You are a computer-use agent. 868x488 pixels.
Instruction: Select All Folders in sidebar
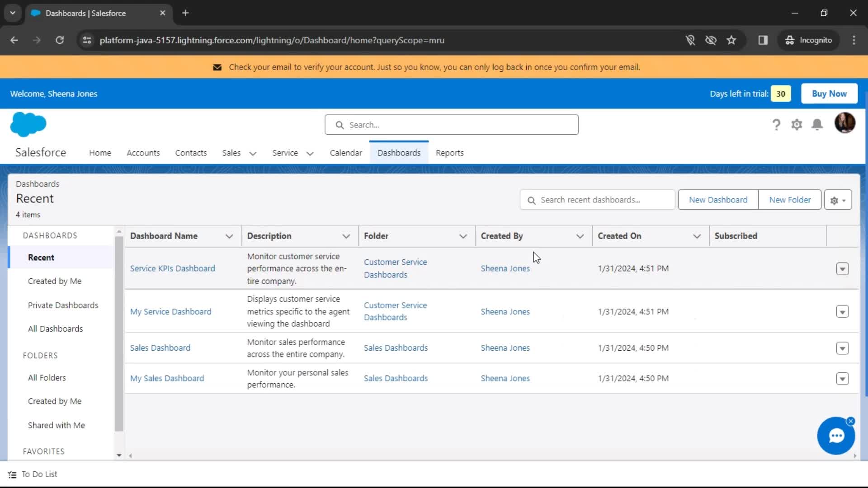click(47, 378)
